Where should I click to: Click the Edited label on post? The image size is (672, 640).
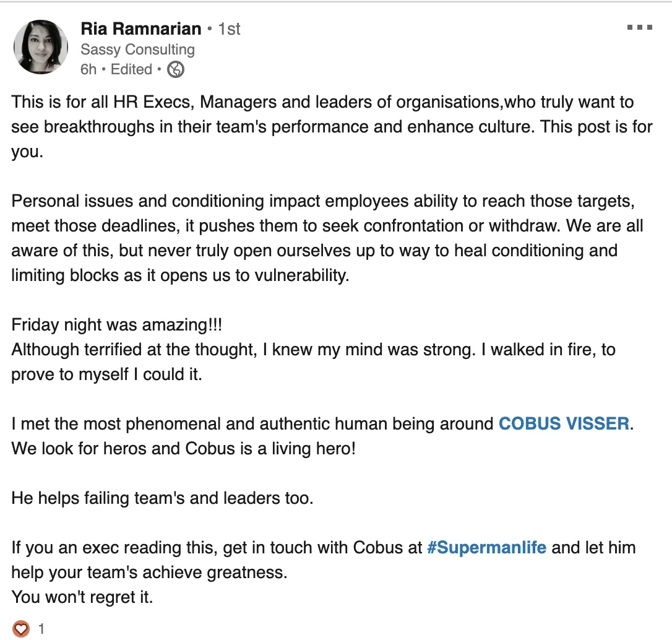[x=131, y=69]
